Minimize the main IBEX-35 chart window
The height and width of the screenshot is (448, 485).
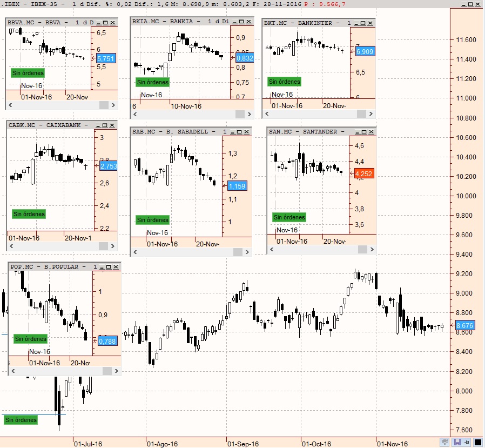click(463, 4)
